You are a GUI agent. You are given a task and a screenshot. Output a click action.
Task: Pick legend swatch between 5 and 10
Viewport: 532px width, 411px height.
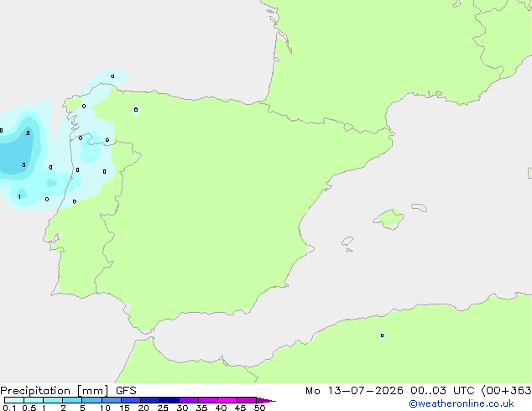[91, 400]
